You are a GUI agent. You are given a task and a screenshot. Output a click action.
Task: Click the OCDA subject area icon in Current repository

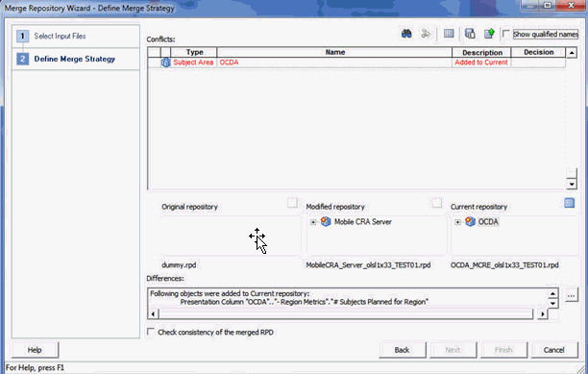pyautogui.click(x=470, y=222)
